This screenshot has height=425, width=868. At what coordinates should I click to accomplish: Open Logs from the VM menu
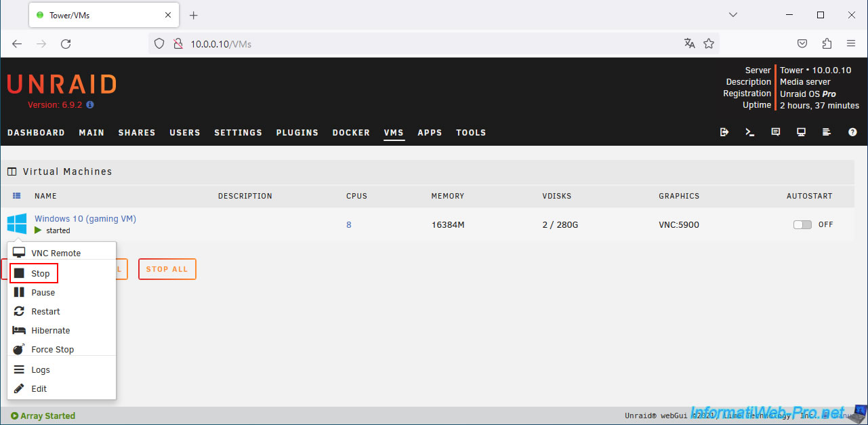pyautogui.click(x=31, y=369)
